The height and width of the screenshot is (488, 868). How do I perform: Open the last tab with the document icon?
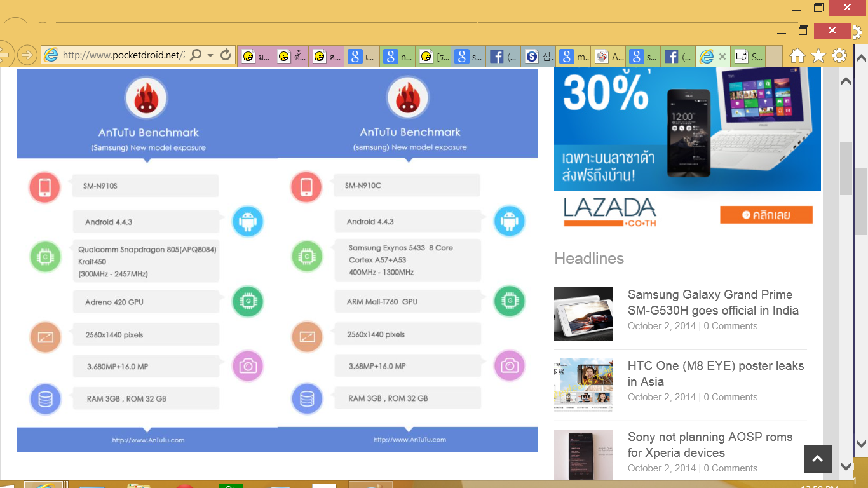pos(748,57)
